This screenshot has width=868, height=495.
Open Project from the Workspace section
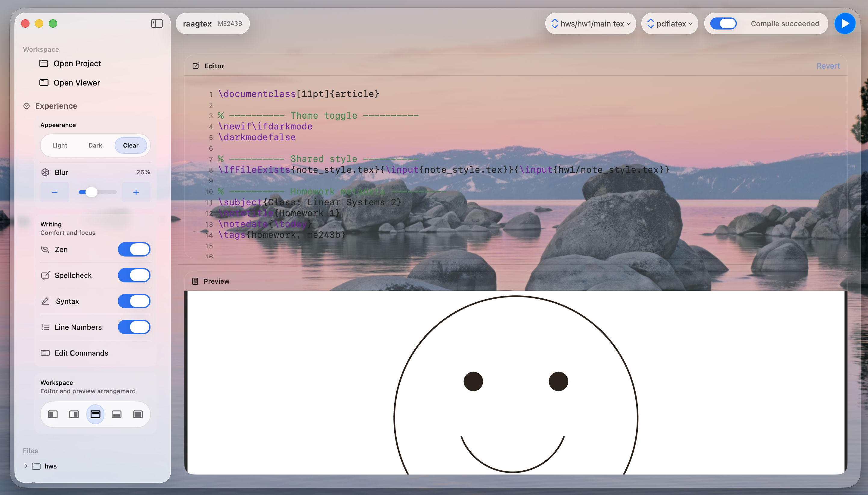(x=77, y=64)
